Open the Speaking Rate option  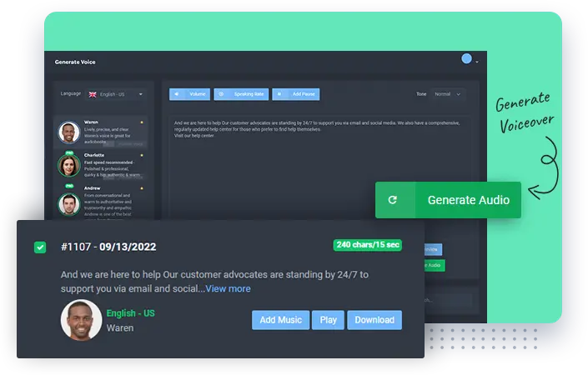tap(241, 94)
